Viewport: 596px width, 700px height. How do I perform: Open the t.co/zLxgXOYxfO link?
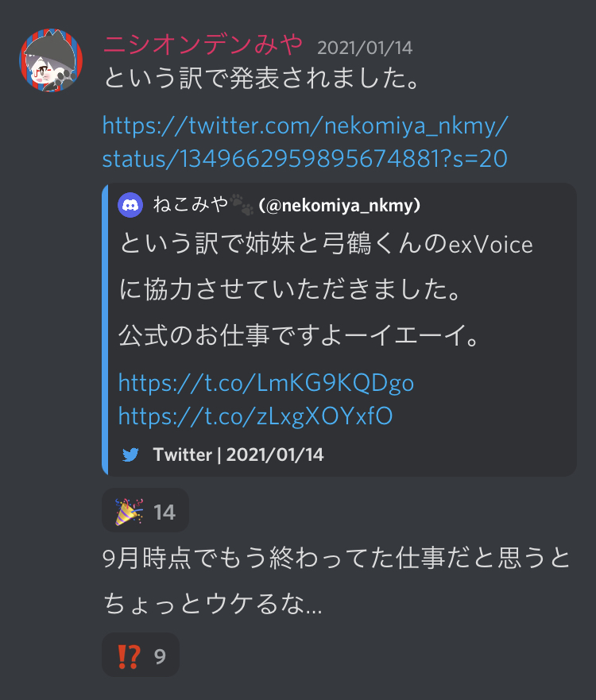pyautogui.click(x=255, y=416)
